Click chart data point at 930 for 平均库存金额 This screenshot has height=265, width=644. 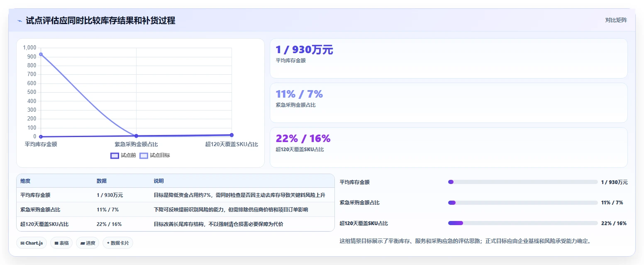coord(41,54)
